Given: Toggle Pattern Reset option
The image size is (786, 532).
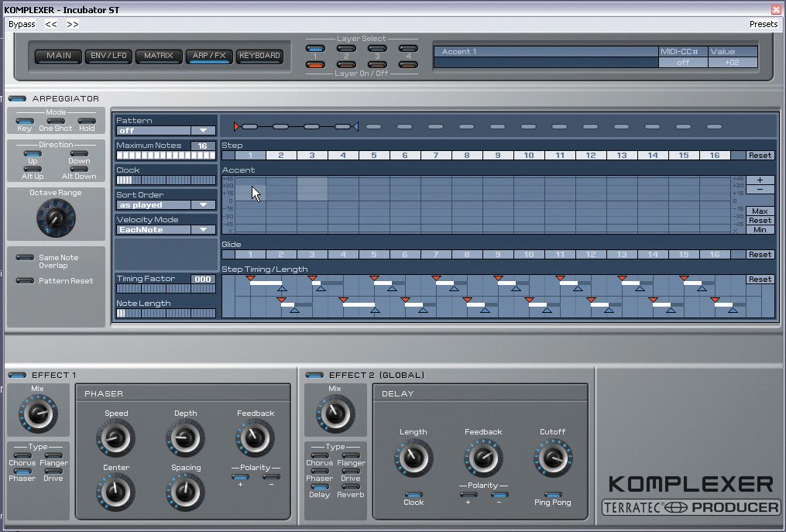Looking at the screenshot, I should pos(25,281).
